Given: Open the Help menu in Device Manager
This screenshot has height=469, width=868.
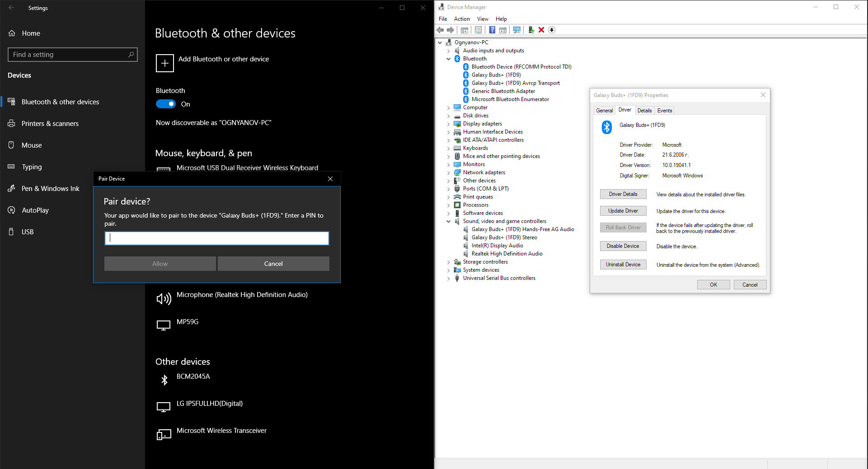Looking at the screenshot, I should 501,19.
